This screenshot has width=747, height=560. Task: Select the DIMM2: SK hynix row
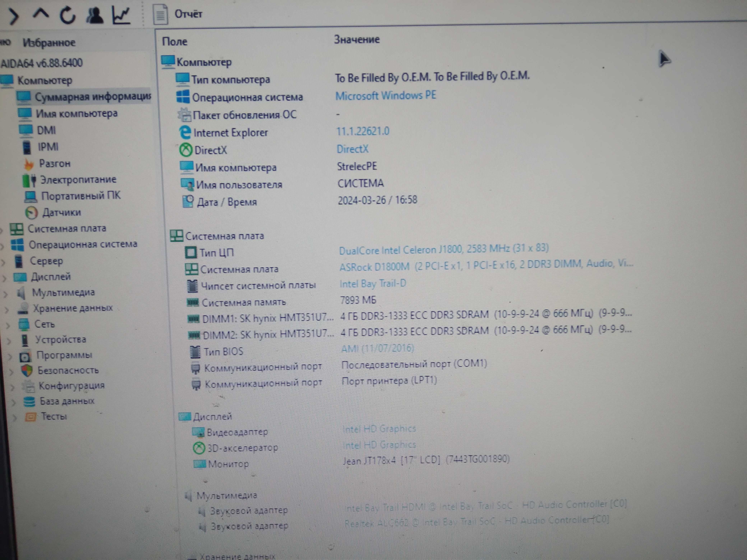pyautogui.click(x=410, y=332)
